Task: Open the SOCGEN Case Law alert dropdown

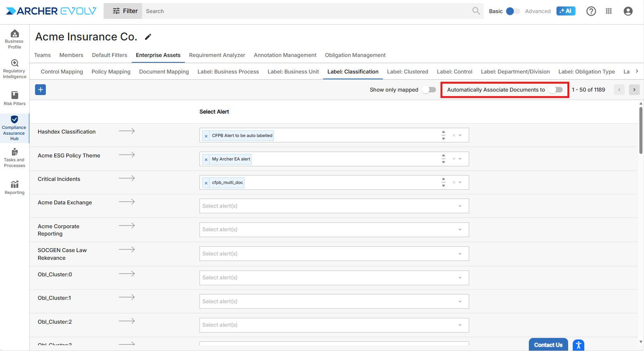Action: [460, 254]
